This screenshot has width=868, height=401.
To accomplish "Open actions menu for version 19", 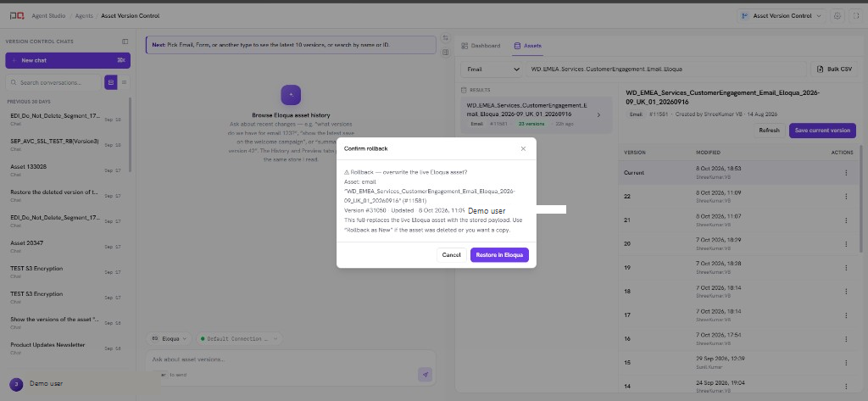I will point(846,268).
